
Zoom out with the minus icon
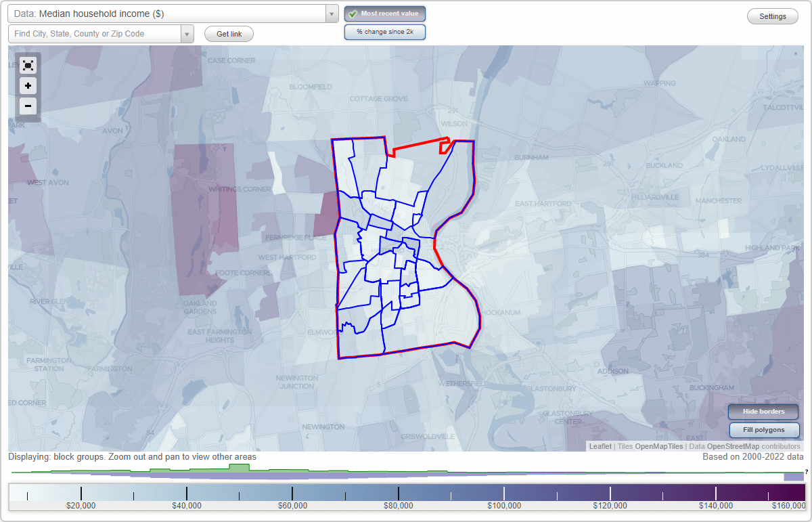pos(28,106)
